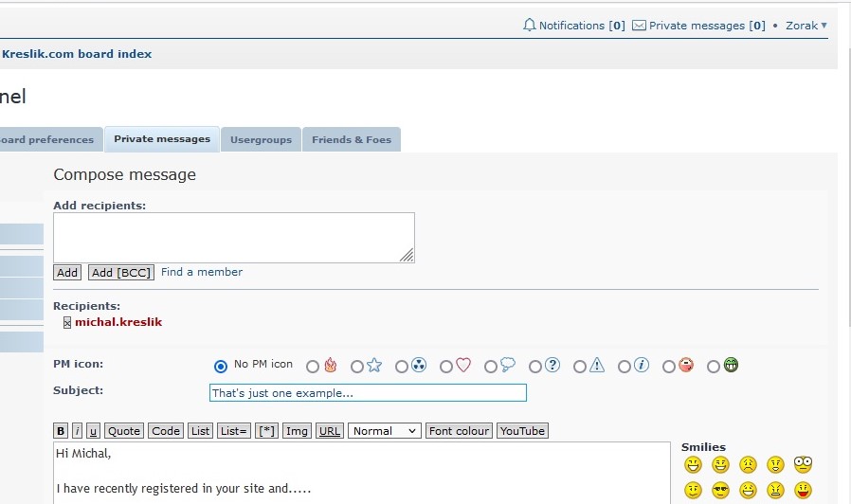Insert the surprised small-open-mouth smiley

775,464
